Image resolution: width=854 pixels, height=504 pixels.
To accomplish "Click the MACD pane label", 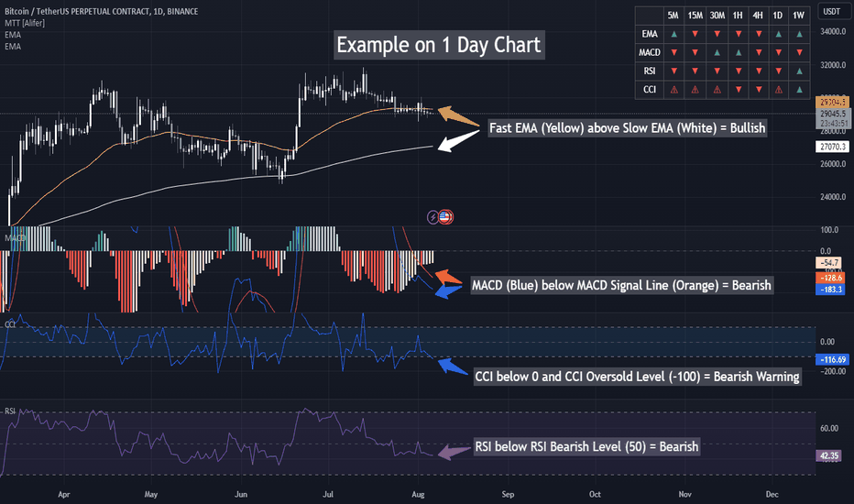I will click(16, 238).
